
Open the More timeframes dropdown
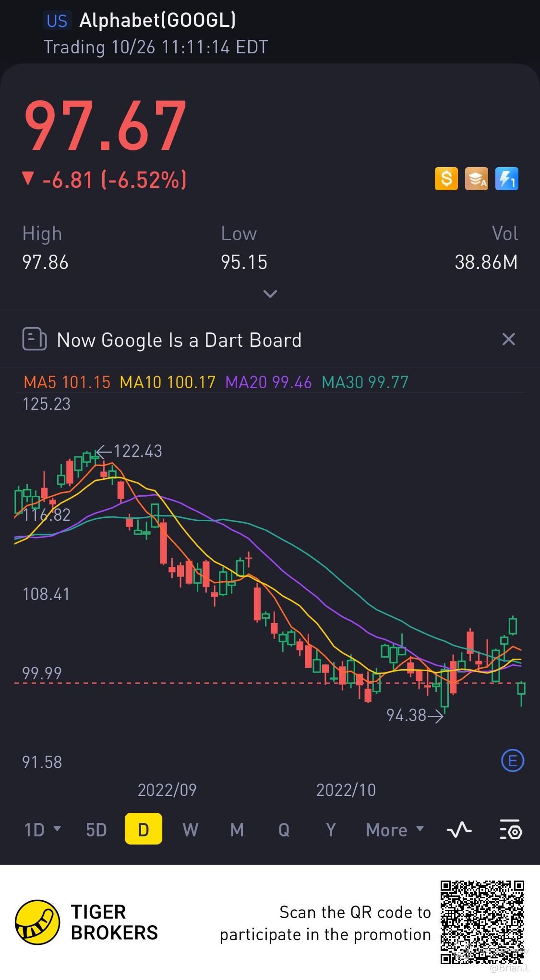click(395, 830)
